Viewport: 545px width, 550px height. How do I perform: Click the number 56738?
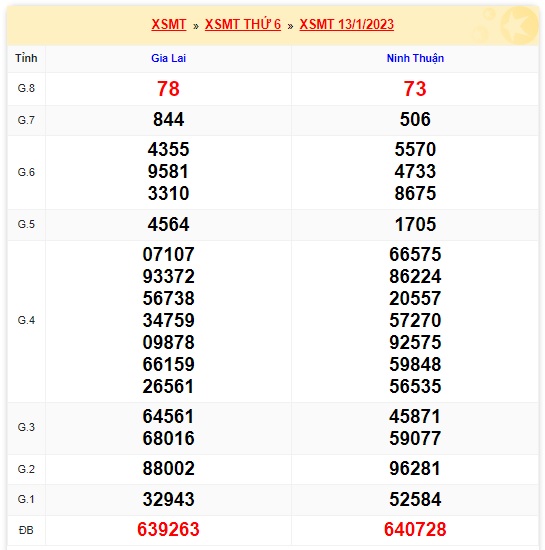click(168, 299)
